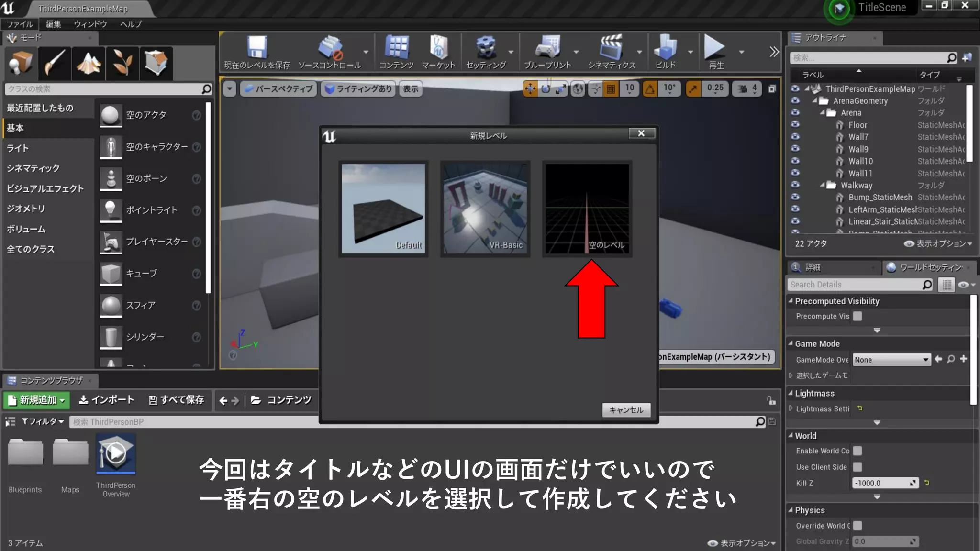
Task: Select the Landscape mode mountain icon
Action: 89,63
